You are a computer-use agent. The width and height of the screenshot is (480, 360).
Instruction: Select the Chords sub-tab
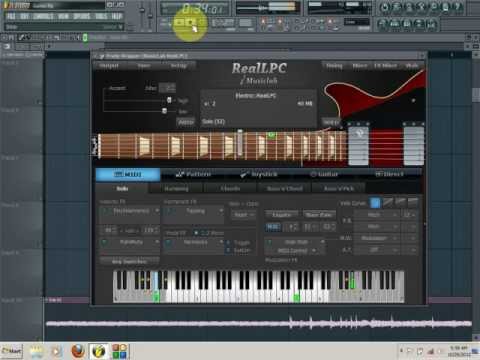[230, 189]
